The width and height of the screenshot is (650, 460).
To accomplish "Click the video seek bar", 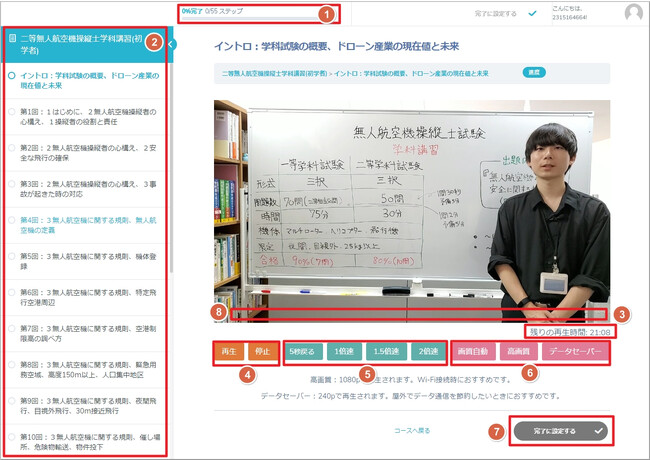I will pos(418,314).
